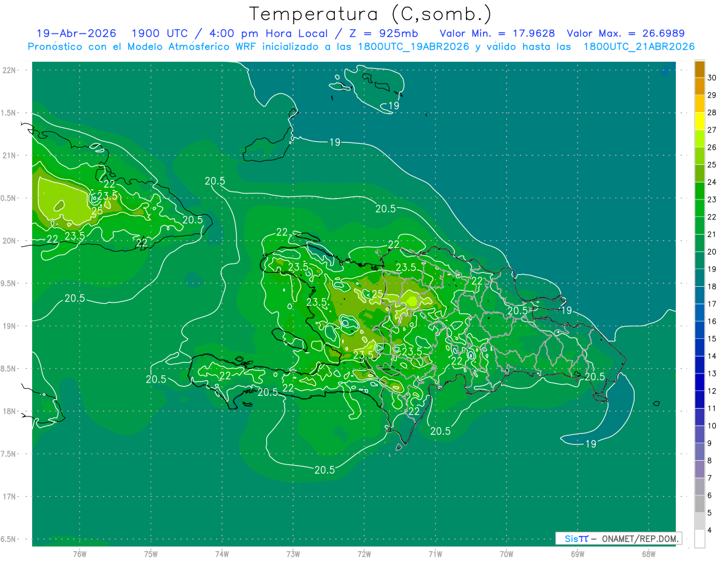
Task: Click the 7 degree purple legend swatch
Action: pyautogui.click(x=699, y=470)
